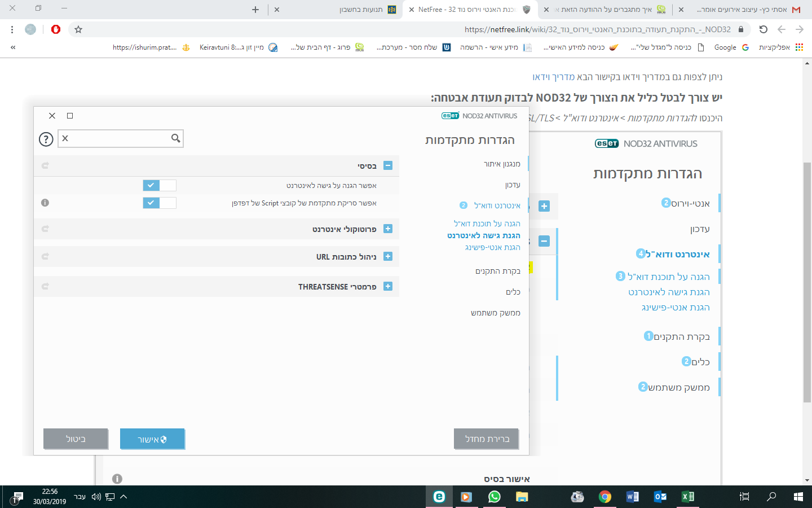Reset the בסיסי section with its arrow icon
This screenshot has width=812, height=508.
point(45,165)
